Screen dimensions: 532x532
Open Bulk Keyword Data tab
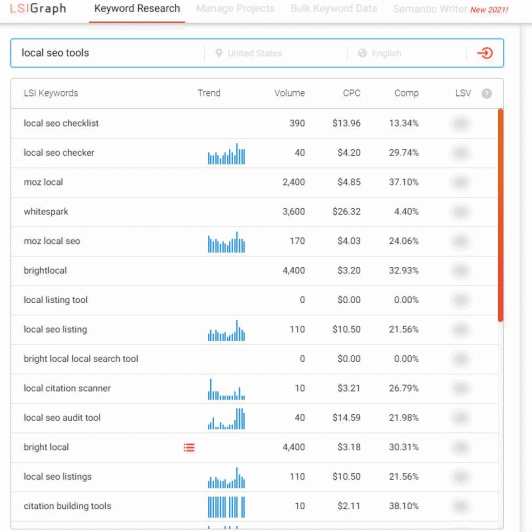334,8
